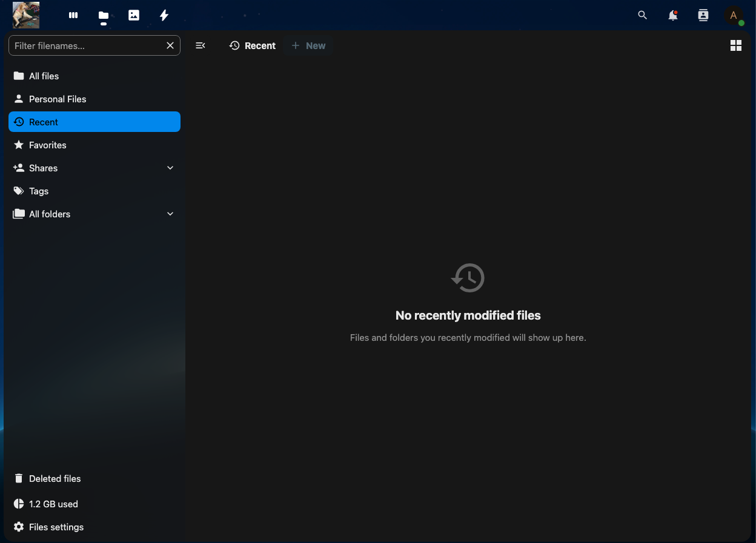Viewport: 756px width, 543px height.
Task: Open the Activity lightning icon
Action: pos(164,16)
